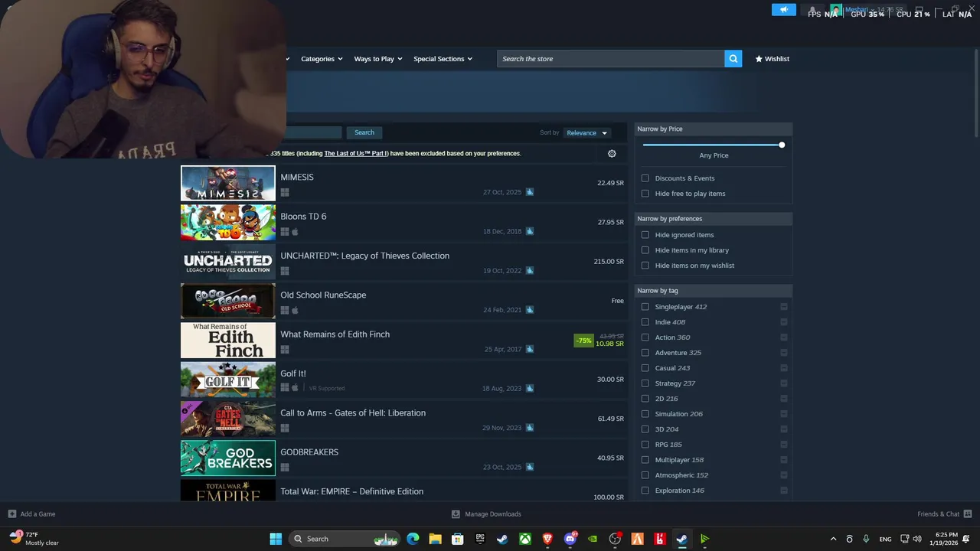Check Hide free to play items

pyautogui.click(x=645, y=194)
